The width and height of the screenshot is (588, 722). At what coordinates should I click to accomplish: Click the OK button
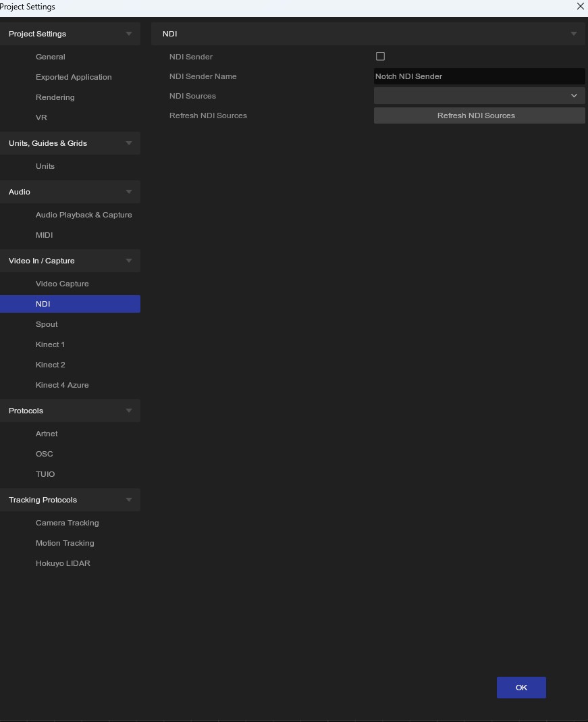[520, 688]
